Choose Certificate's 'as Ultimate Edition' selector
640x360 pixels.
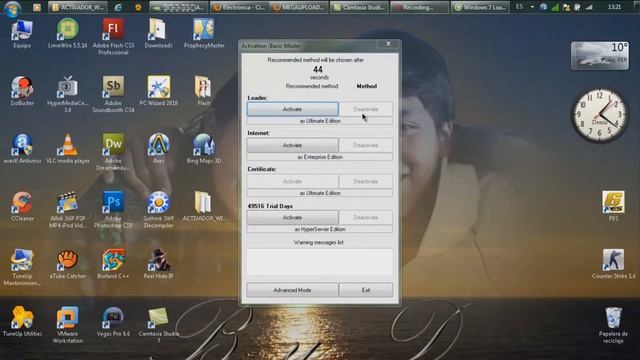pyautogui.click(x=320, y=193)
